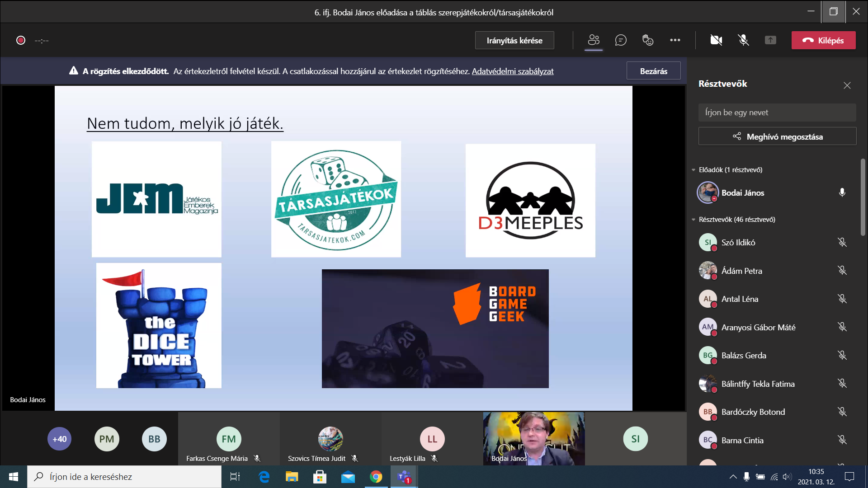Open the Windows notification center
868x488 pixels.
point(849,477)
